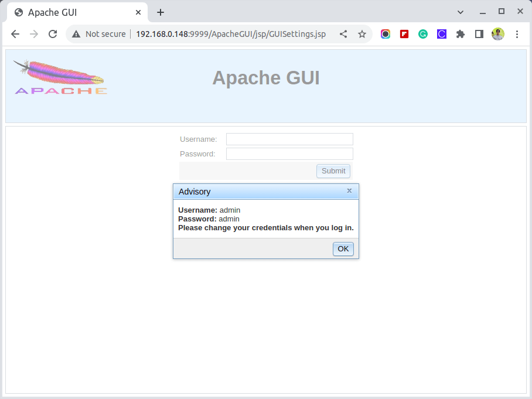532x399 pixels.
Task: Focus the Username input field
Action: pos(289,139)
